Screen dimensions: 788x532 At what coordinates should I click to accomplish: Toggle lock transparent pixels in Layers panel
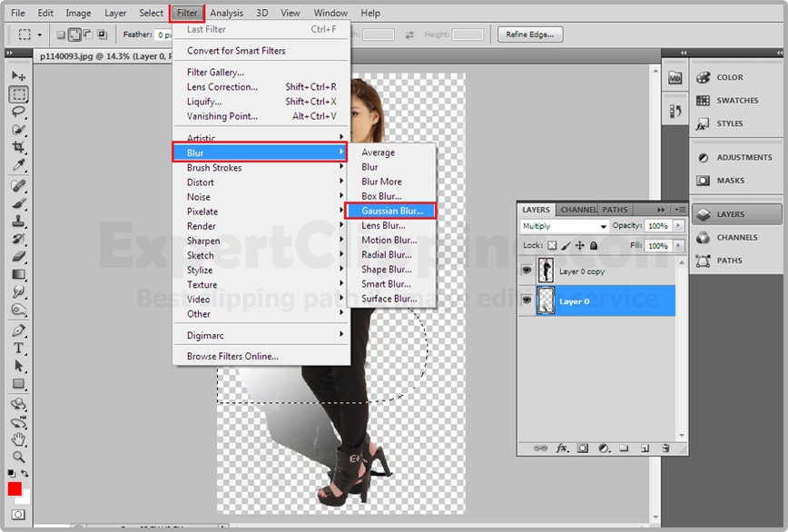point(552,246)
